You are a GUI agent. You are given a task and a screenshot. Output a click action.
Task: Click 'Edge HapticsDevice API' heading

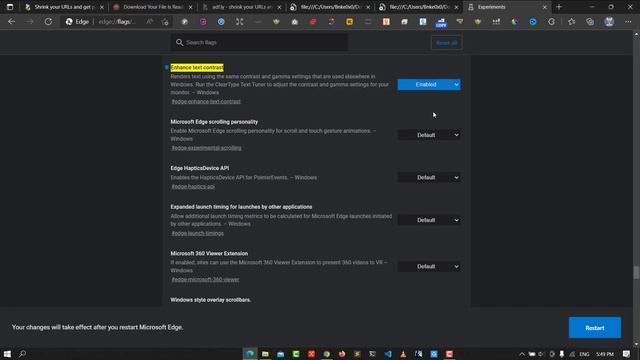[x=200, y=168]
